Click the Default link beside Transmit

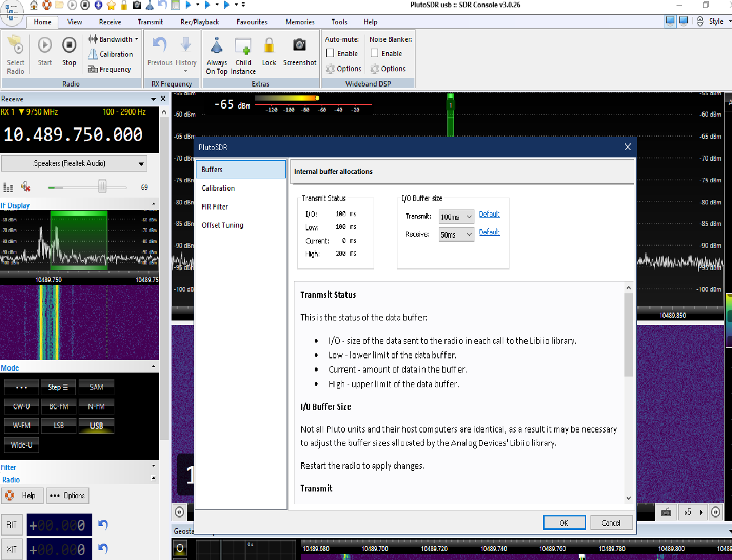tap(489, 214)
